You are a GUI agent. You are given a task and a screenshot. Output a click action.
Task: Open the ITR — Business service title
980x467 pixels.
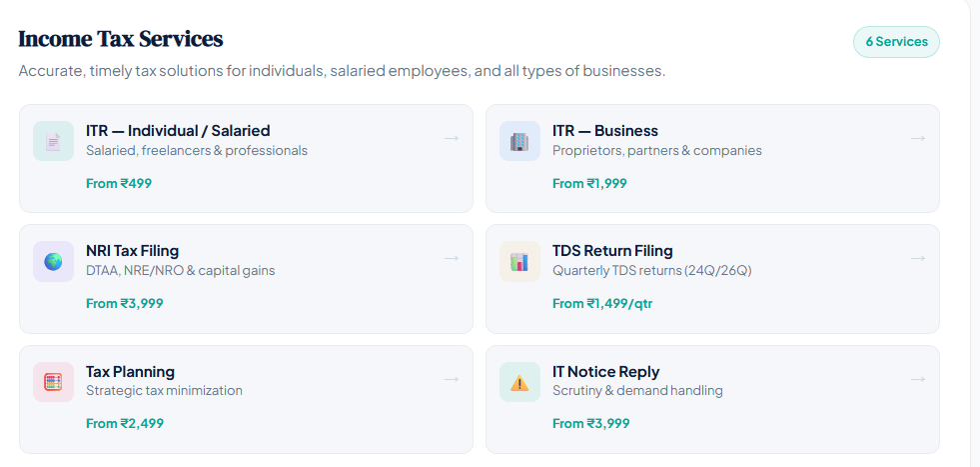[605, 131]
